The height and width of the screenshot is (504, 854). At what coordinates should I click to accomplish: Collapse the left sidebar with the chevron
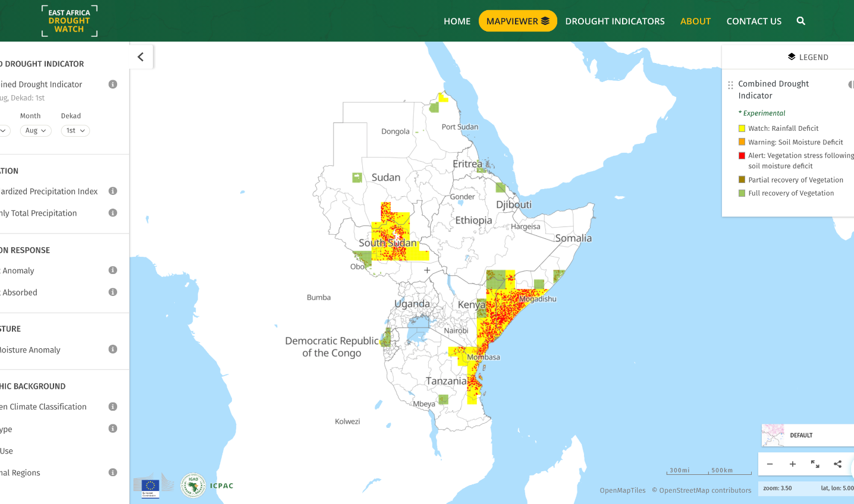click(x=140, y=56)
